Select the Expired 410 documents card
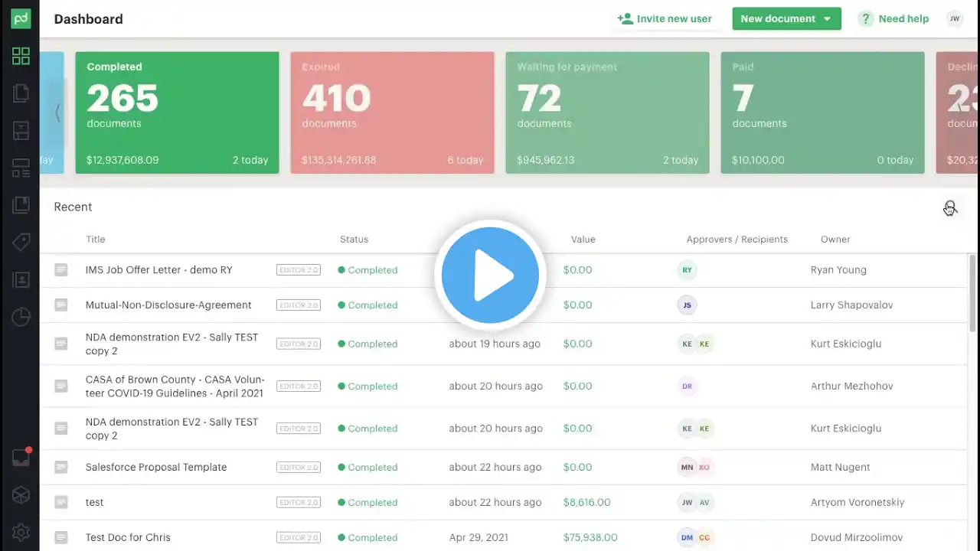The width and height of the screenshot is (980, 551). (x=392, y=112)
